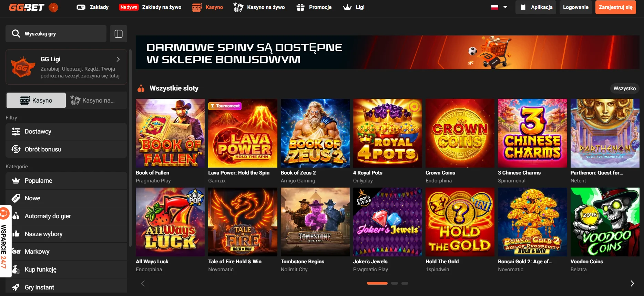Select the Popularne category
Screen dimensions: 644x296
[66, 181]
